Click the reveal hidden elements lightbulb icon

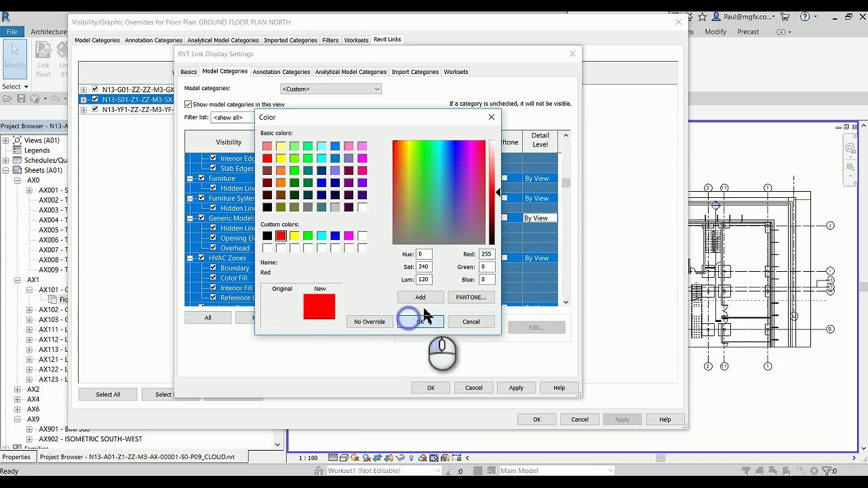tap(412, 457)
